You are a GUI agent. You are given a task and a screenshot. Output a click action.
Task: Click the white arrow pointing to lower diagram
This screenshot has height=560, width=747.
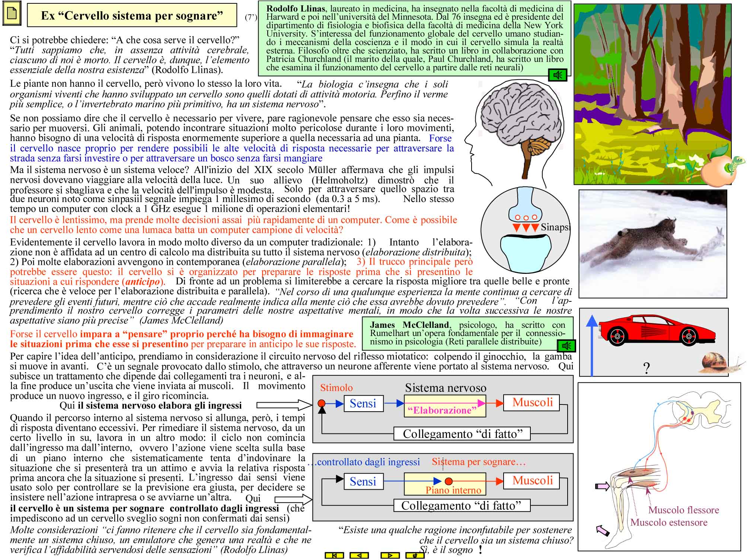click(293, 499)
